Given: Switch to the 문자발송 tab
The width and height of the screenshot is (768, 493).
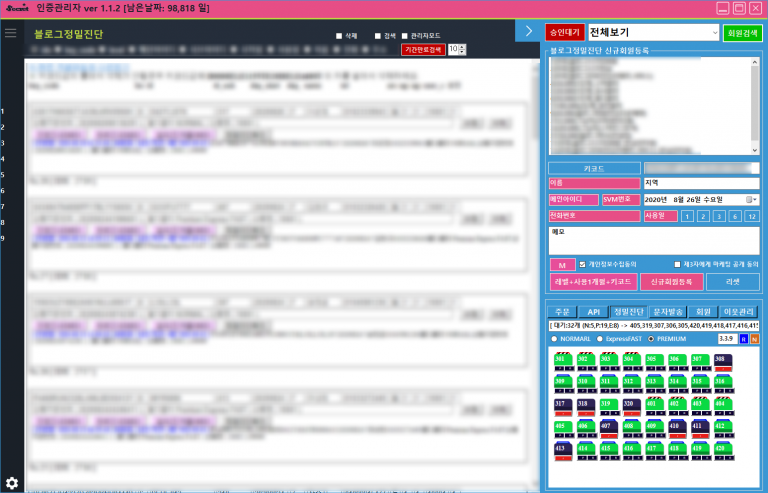Looking at the screenshot, I should tap(667, 312).
